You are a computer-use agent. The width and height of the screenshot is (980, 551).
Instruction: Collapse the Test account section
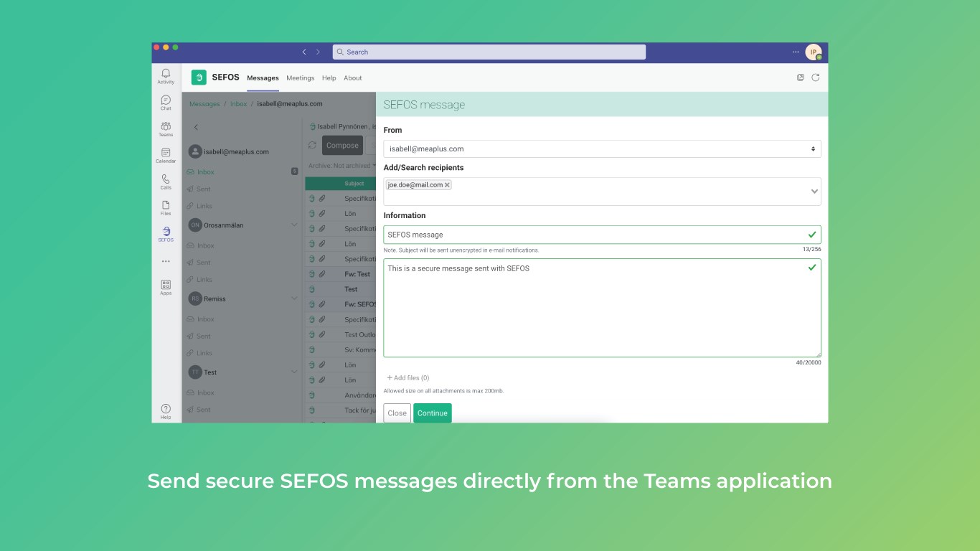pos(293,372)
